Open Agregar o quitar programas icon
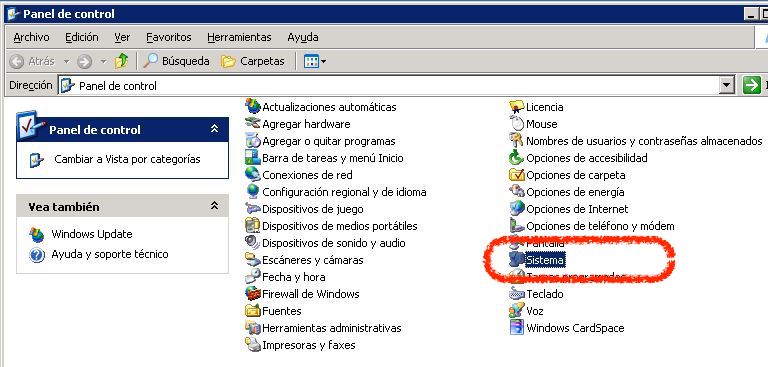768x367 pixels. 253,141
